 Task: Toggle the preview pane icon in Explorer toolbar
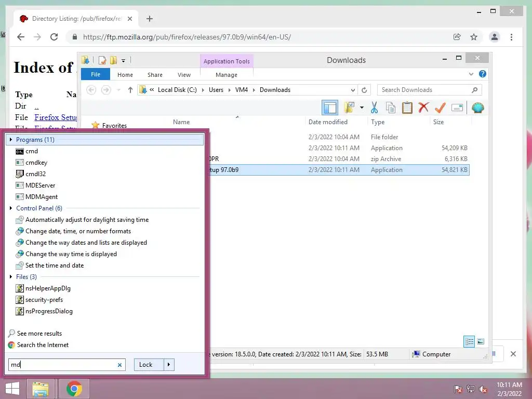(x=330, y=108)
